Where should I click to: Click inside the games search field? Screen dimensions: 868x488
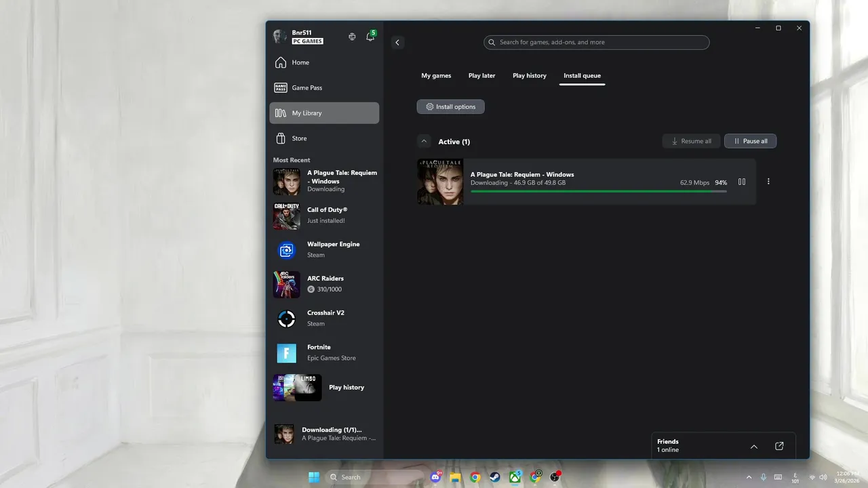[597, 42]
